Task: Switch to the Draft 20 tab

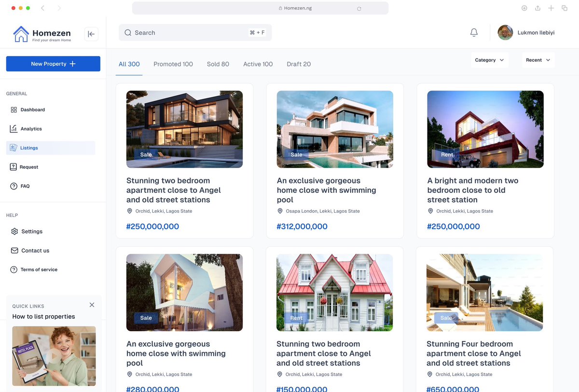Action: pos(299,64)
